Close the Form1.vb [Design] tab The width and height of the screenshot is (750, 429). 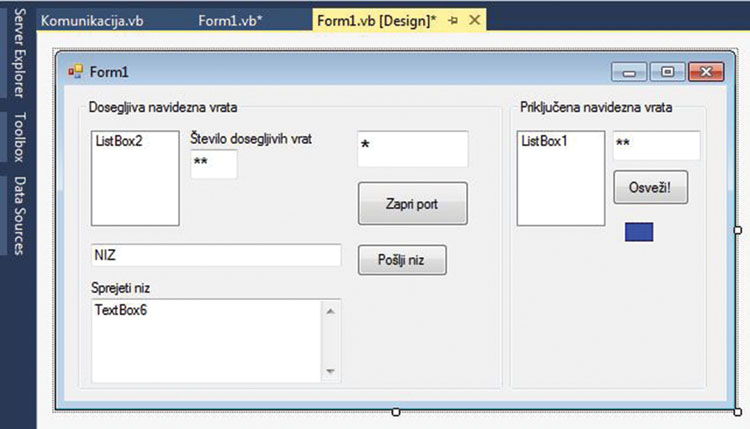pyautogui.click(x=474, y=20)
